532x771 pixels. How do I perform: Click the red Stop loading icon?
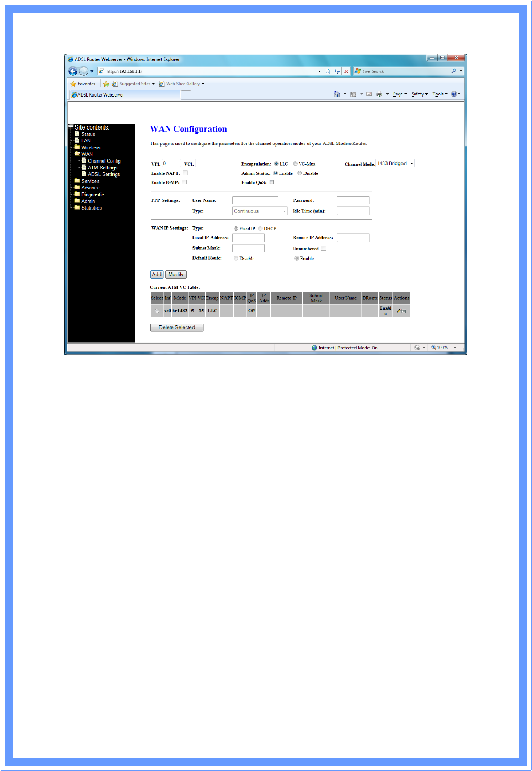coord(346,71)
